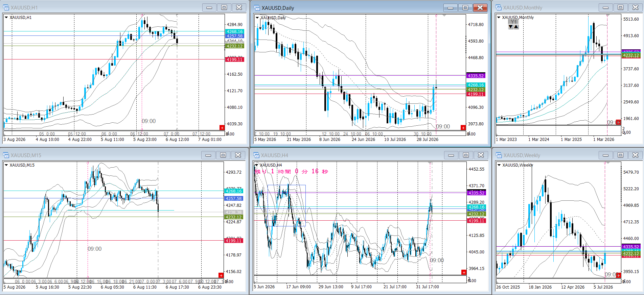Maximize the XAUUSD,Weekly chart window

coord(621,155)
